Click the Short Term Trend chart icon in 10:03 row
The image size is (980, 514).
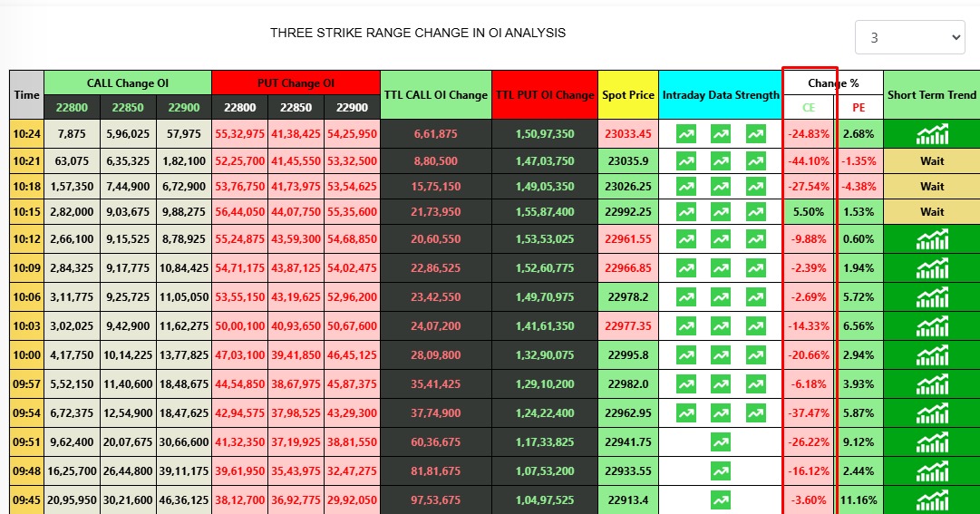click(x=932, y=325)
